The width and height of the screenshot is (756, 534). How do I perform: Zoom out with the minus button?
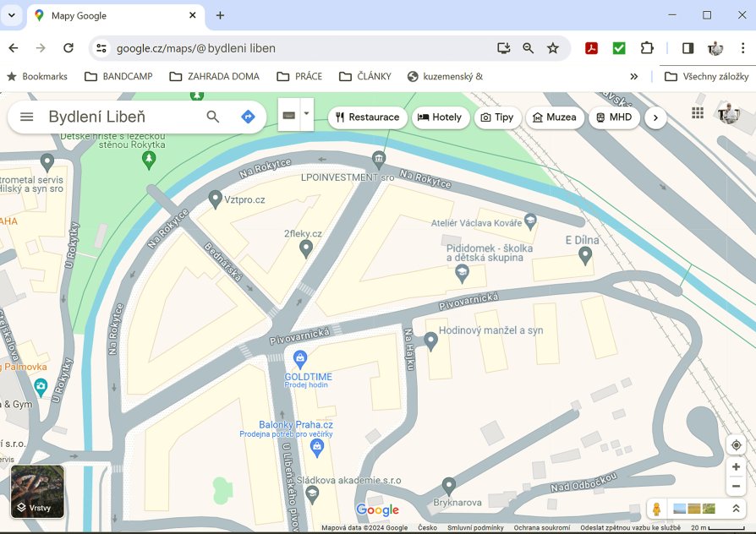(x=736, y=487)
